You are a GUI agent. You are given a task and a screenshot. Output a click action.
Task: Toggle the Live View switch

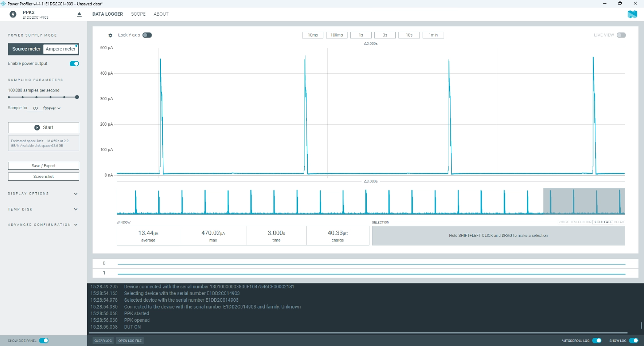tap(621, 35)
